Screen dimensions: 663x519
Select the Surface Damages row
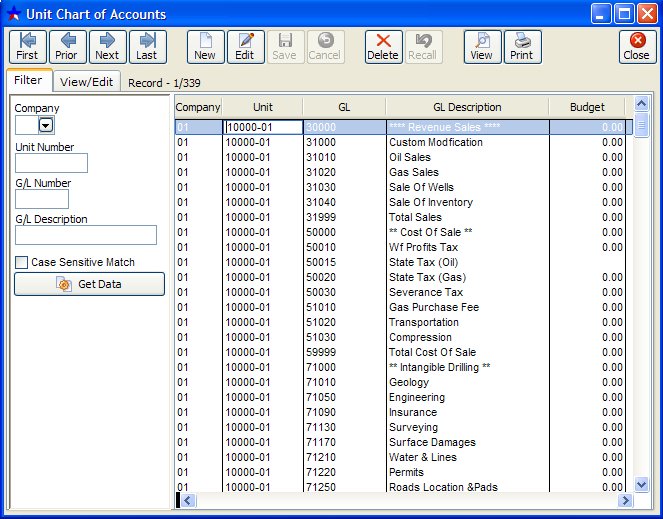pyautogui.click(x=400, y=442)
